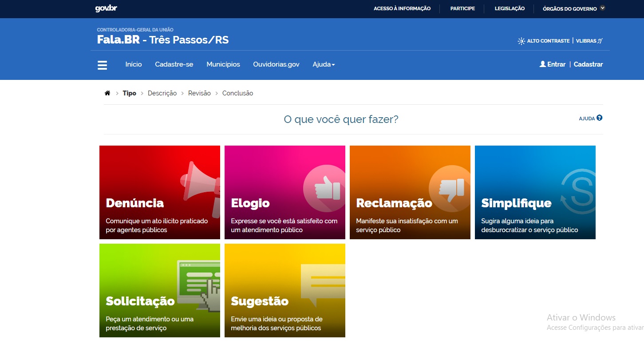The height and width of the screenshot is (344, 644).
Task: Click the Denúncia card to report misconduct
Action: click(x=159, y=192)
